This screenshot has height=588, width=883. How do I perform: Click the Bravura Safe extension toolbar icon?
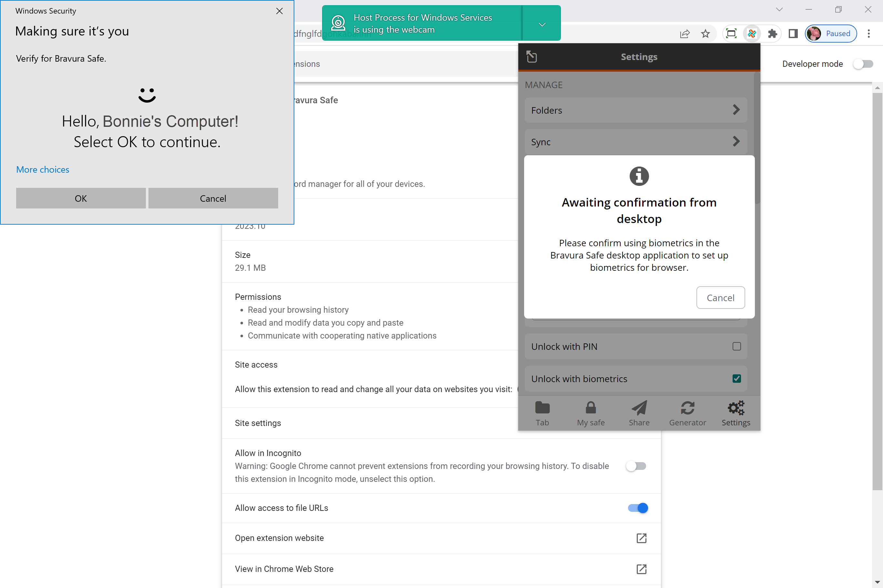(751, 34)
